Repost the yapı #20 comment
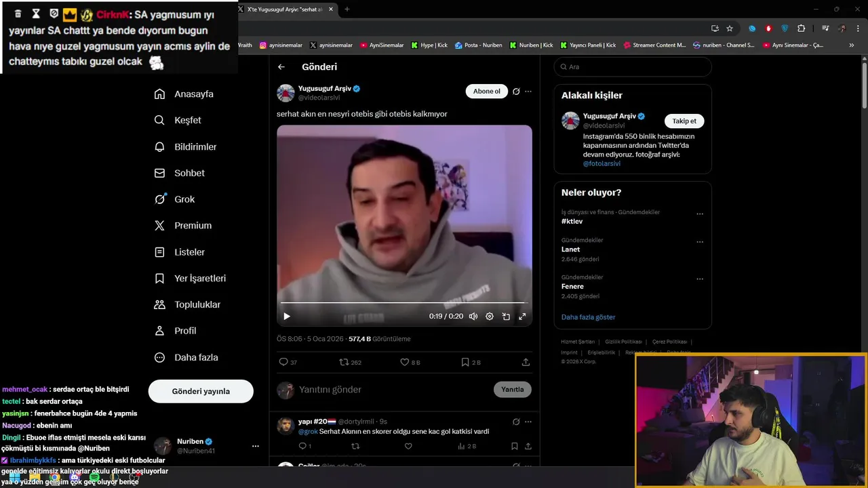868x488 pixels. 355,446
